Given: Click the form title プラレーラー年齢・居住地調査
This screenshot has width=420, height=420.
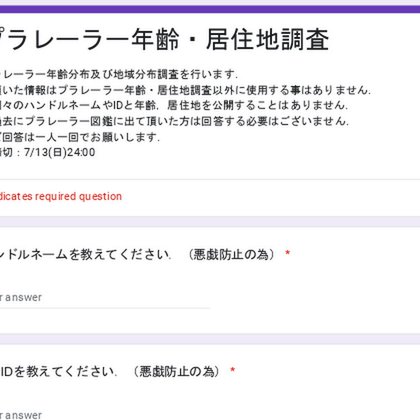Looking at the screenshot, I should 165,40.
